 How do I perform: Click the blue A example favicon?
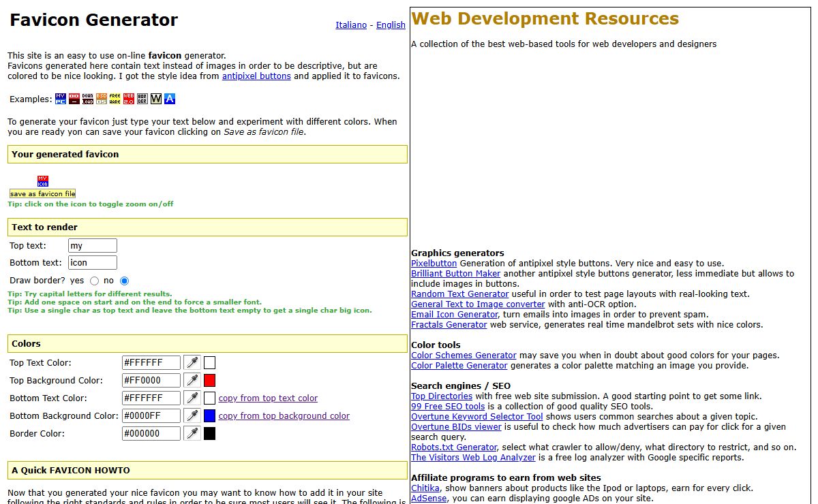[170, 99]
